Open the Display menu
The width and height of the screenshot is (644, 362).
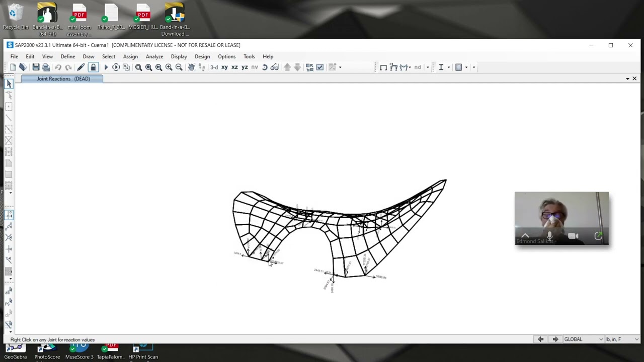coord(179,56)
